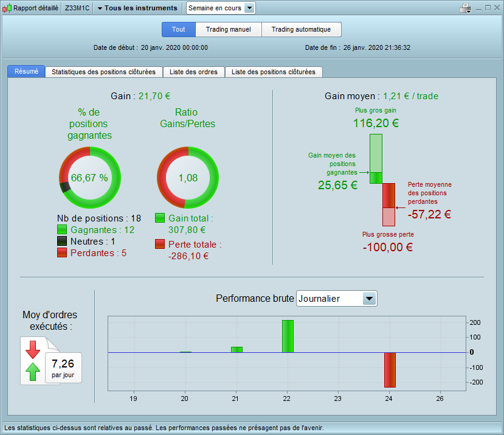Click the candlestick report icon
Screen dimensions: 504x435
tap(7, 8)
